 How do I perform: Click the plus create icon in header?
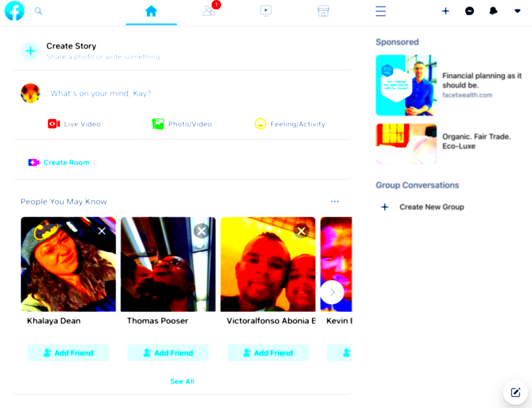[x=445, y=11]
